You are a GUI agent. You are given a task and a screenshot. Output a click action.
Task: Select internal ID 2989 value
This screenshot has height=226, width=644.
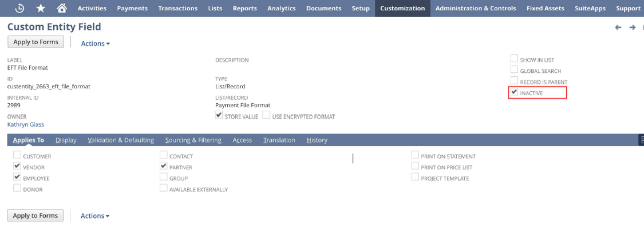(x=14, y=106)
